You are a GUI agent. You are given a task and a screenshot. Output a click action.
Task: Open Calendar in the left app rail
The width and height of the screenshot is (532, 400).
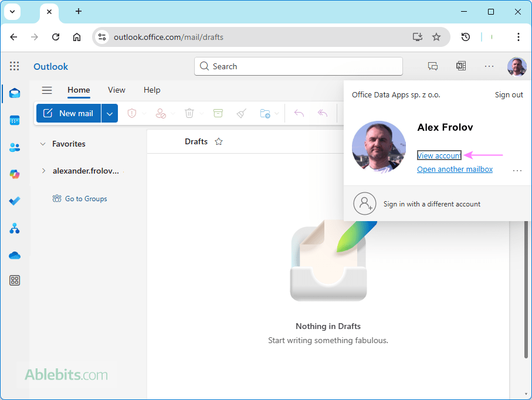(15, 120)
